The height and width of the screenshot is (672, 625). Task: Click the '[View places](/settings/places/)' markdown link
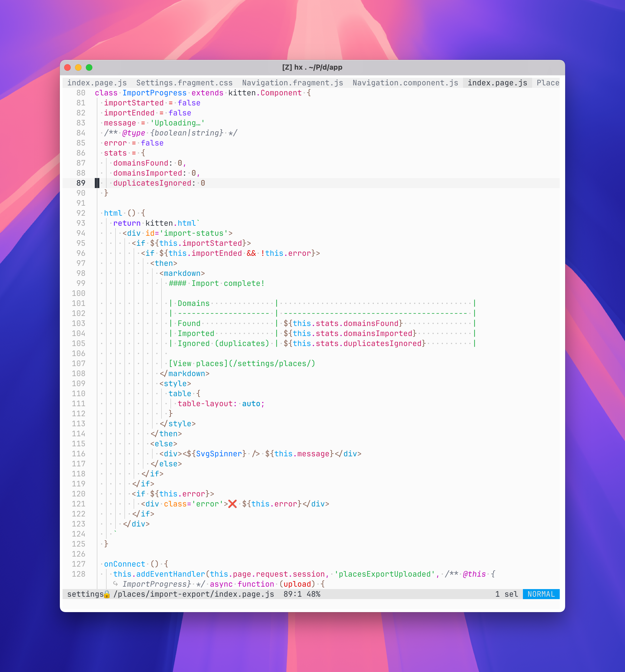coord(242,364)
